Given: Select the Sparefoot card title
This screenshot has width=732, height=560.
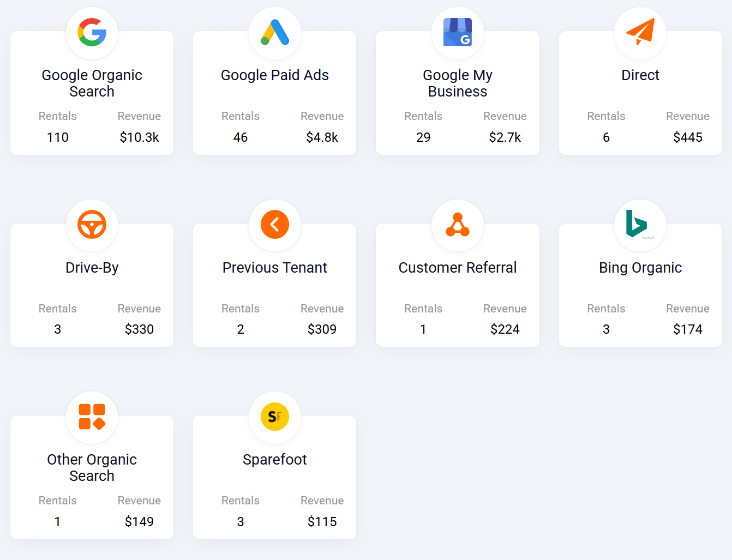Looking at the screenshot, I should [x=275, y=460].
